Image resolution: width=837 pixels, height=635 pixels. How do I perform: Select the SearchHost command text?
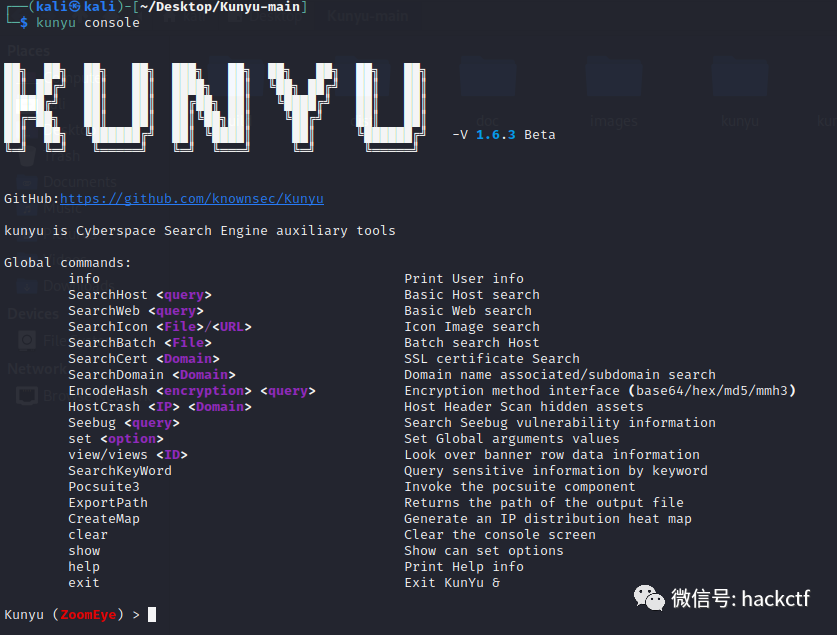pos(107,294)
